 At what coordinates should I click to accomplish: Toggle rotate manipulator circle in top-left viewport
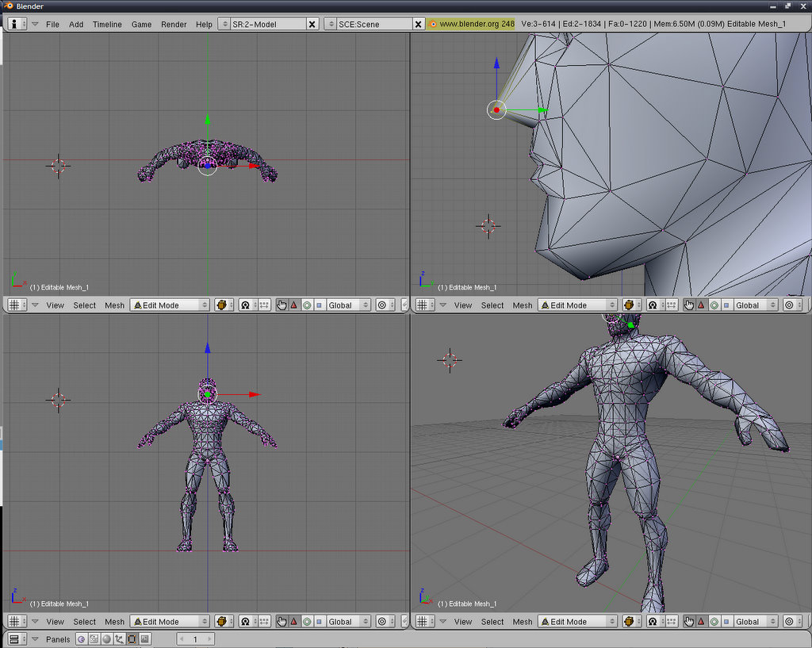[306, 305]
